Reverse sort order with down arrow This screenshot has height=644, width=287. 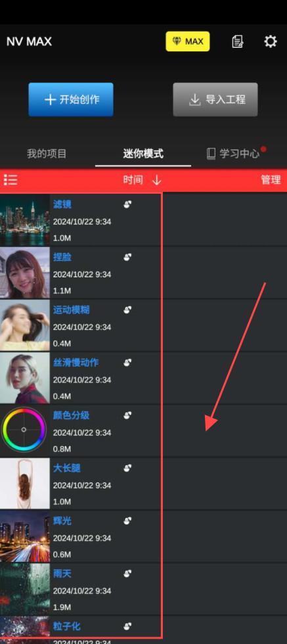(x=156, y=180)
